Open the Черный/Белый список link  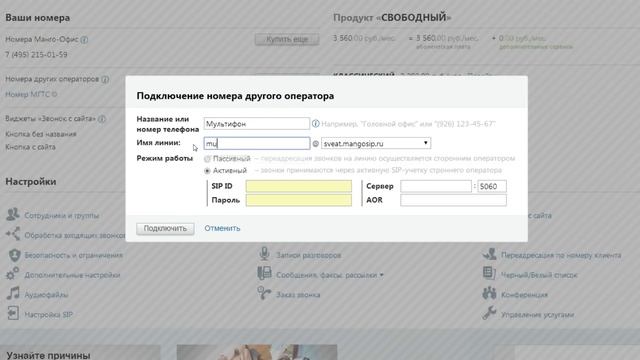pyautogui.click(x=539, y=275)
